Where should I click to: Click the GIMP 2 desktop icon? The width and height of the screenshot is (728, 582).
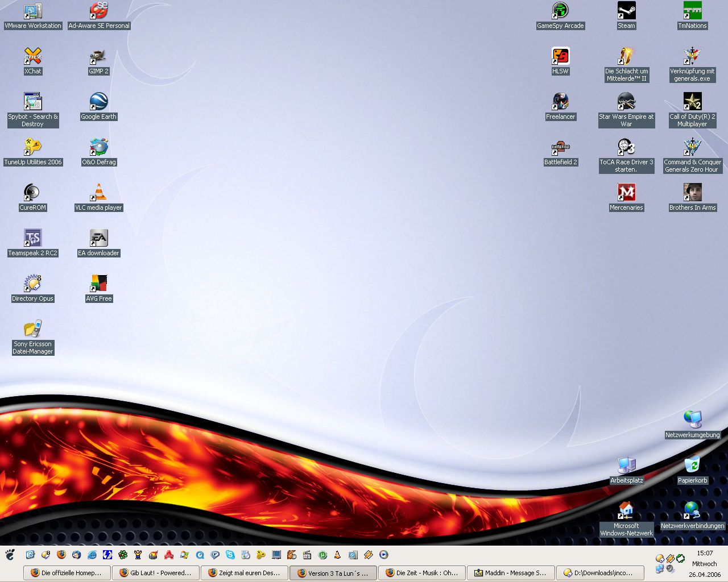pyautogui.click(x=98, y=57)
